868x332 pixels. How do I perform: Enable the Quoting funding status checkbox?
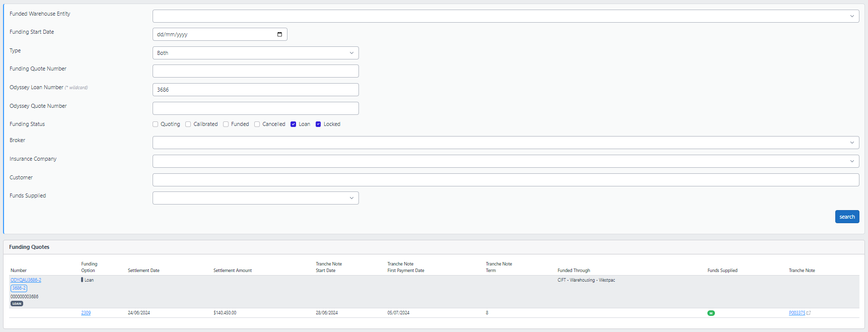point(156,124)
